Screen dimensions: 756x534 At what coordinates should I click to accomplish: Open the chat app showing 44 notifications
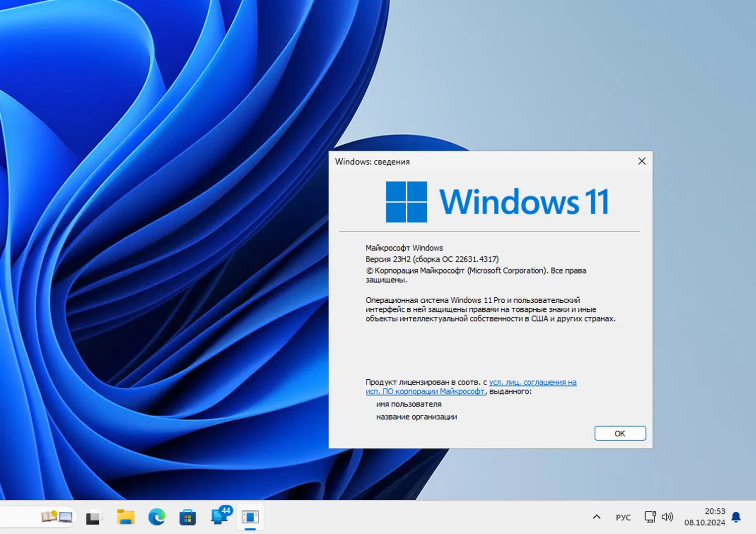click(x=219, y=517)
